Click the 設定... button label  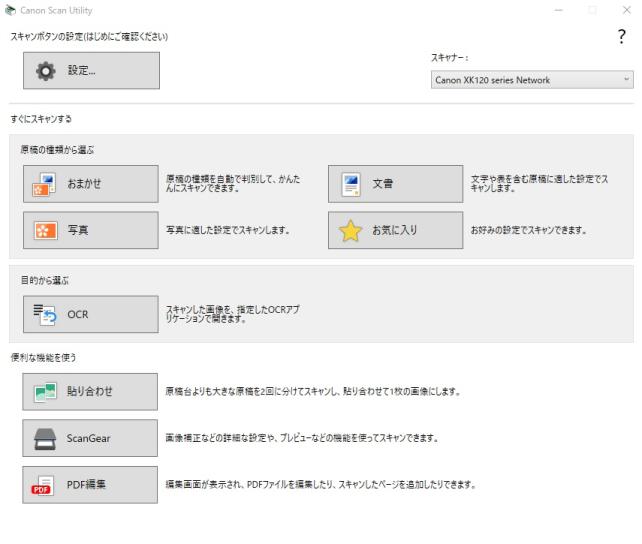coord(81,70)
